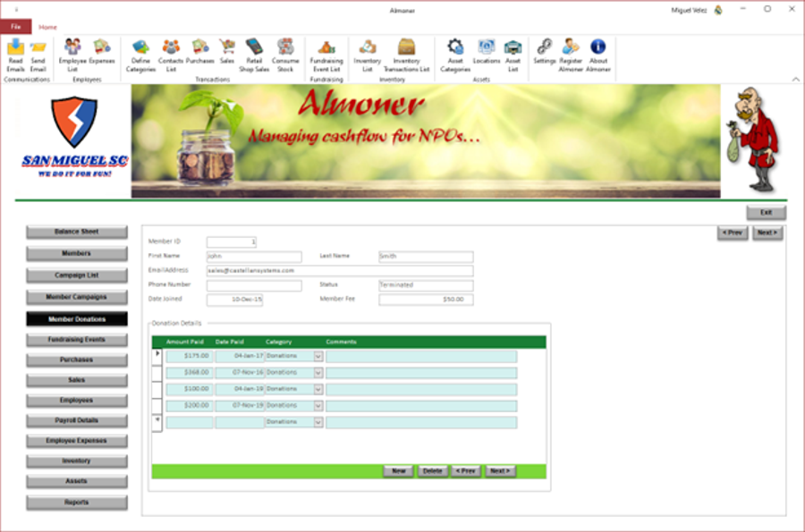Open Retail Shop Sales
This screenshot has width=805, height=532.
click(x=254, y=55)
